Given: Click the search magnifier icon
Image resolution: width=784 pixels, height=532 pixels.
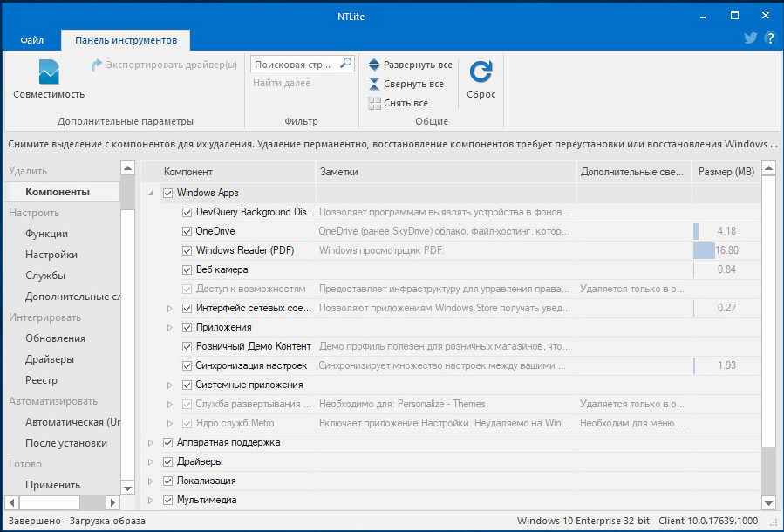Looking at the screenshot, I should (x=345, y=64).
